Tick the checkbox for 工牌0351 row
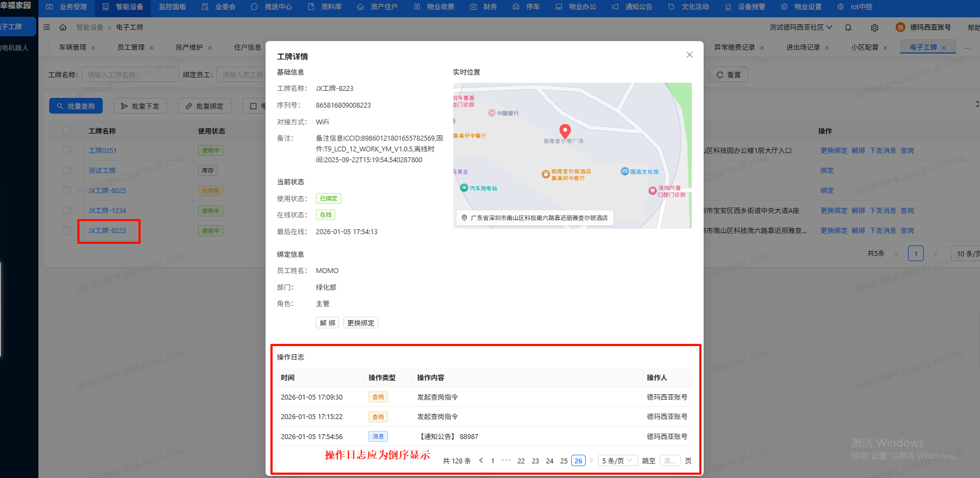Image resolution: width=980 pixels, height=478 pixels. [x=67, y=150]
